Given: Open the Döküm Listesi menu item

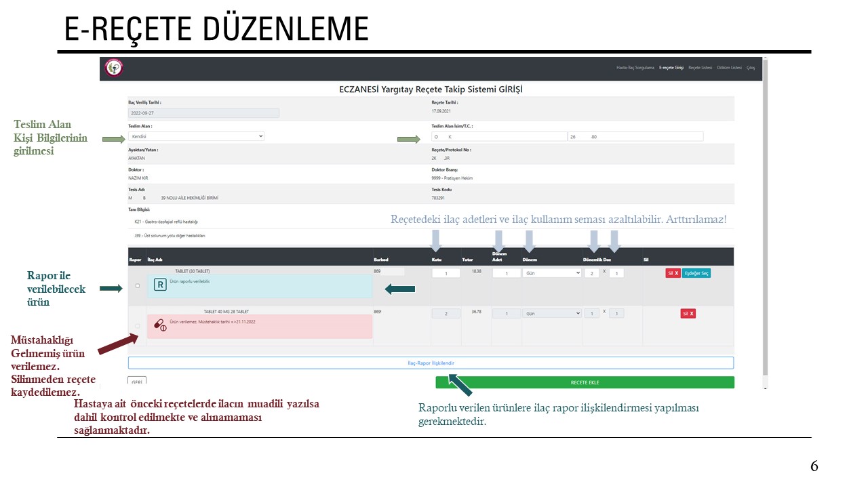Looking at the screenshot, I should [x=729, y=68].
